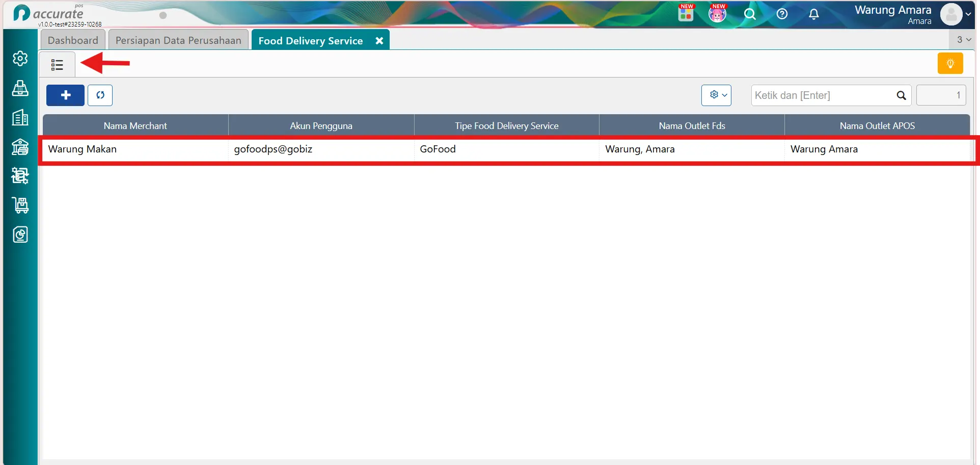Open the Settings gear in sidebar
Screen dimensions: 980x465
[20, 59]
